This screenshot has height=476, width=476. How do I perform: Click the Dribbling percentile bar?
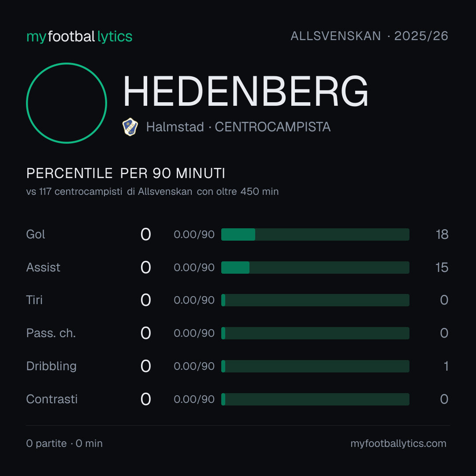click(x=315, y=366)
